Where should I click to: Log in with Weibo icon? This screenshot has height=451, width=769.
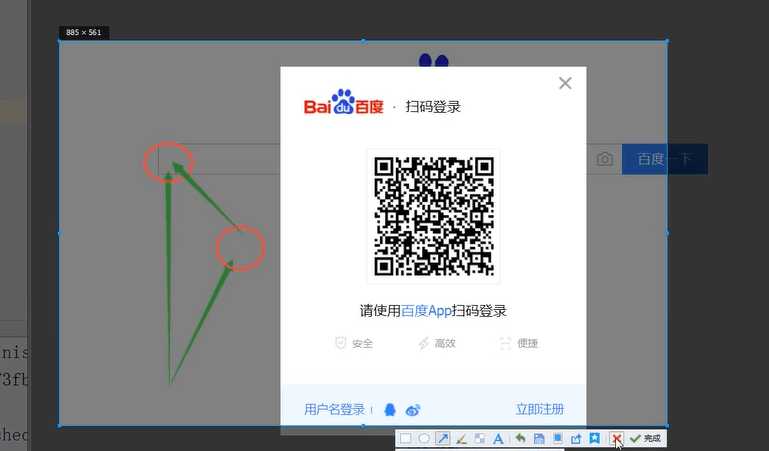coord(413,410)
